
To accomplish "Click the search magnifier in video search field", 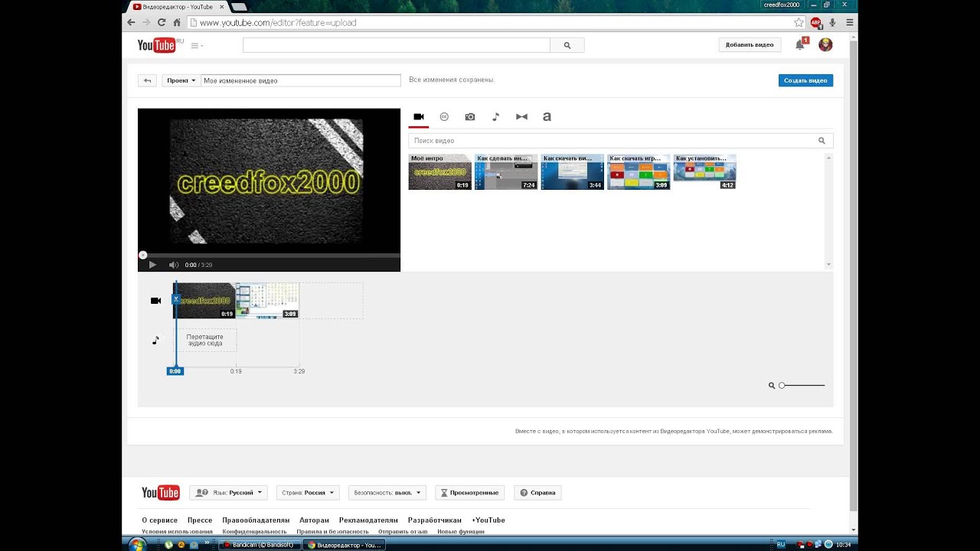I will (x=822, y=141).
